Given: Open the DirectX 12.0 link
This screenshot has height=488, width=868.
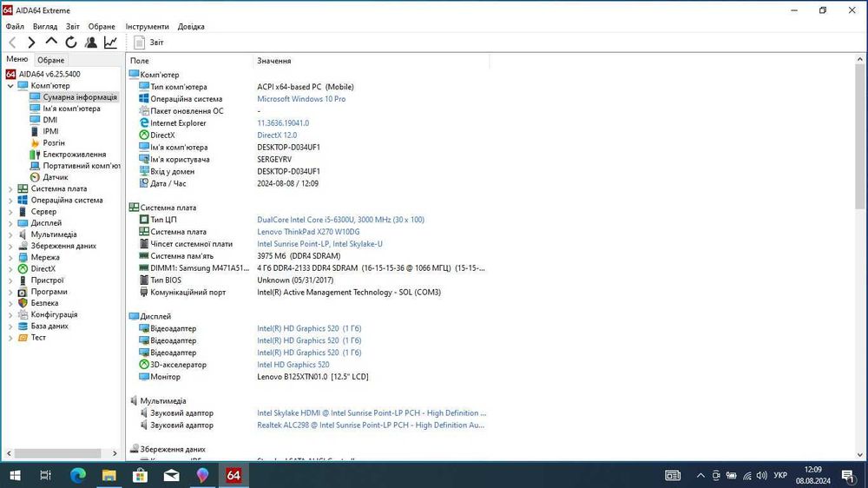Looking at the screenshot, I should (x=277, y=135).
